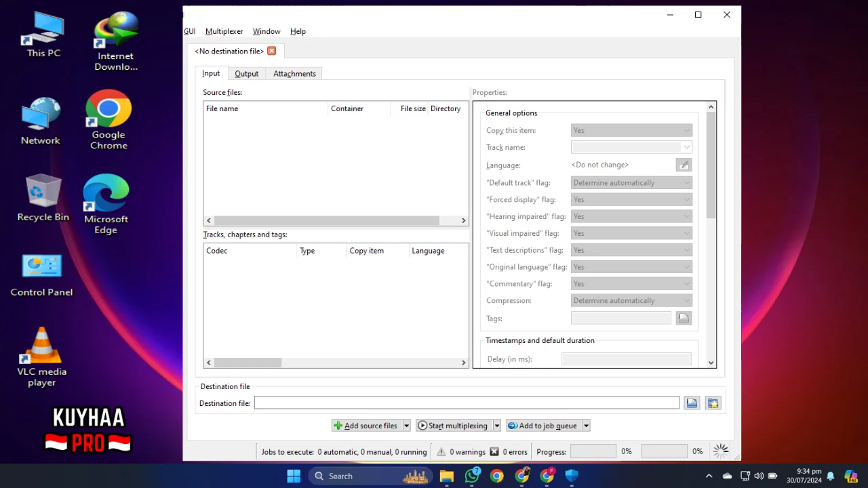
Task: Click Tracks list horizontal scrollbar thumb
Action: point(248,363)
